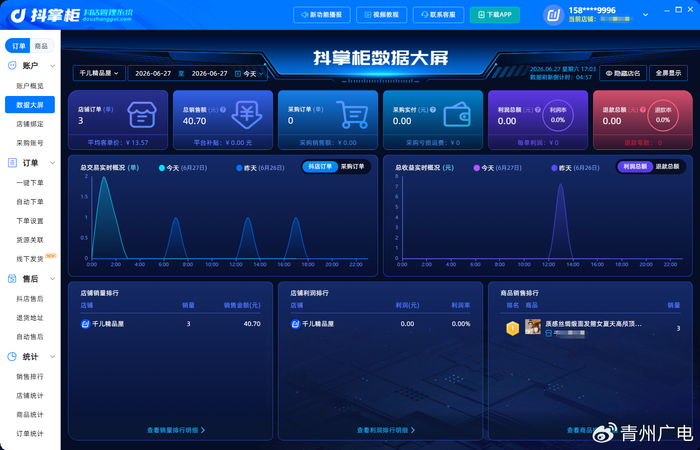Viewport: 700px width, 450px height.
Task: Click the shop icon in 店铺订单 card
Action: point(142,115)
